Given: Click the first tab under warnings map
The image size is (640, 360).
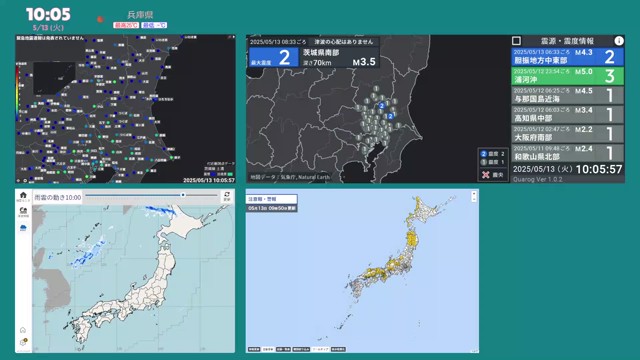Looking at the screenshot, I should [253, 349].
